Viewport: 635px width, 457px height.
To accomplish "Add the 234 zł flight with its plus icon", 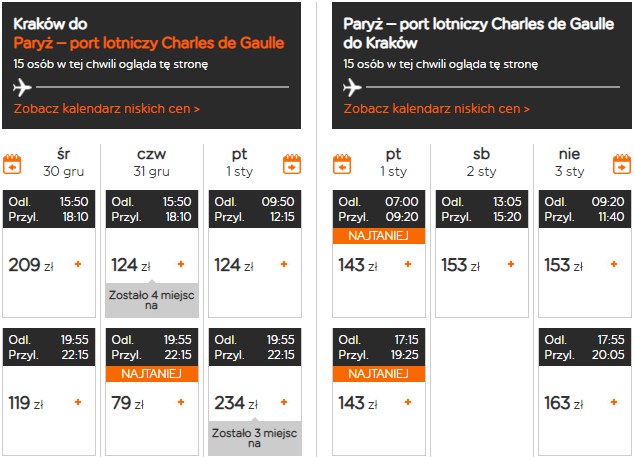I will [284, 402].
